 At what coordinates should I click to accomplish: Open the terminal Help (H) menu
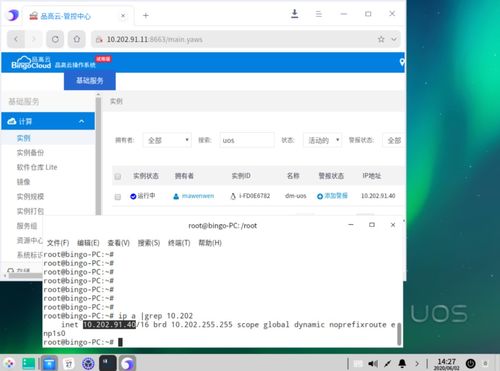[210, 243]
